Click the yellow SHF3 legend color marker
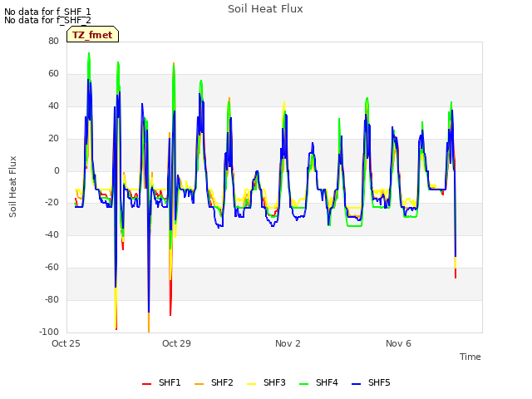 click(251, 384)
